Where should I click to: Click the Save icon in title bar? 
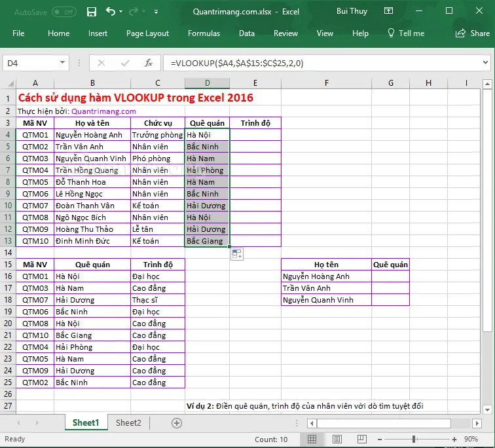92,12
